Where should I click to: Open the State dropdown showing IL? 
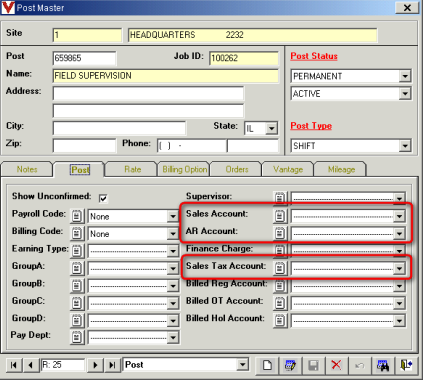click(x=271, y=128)
